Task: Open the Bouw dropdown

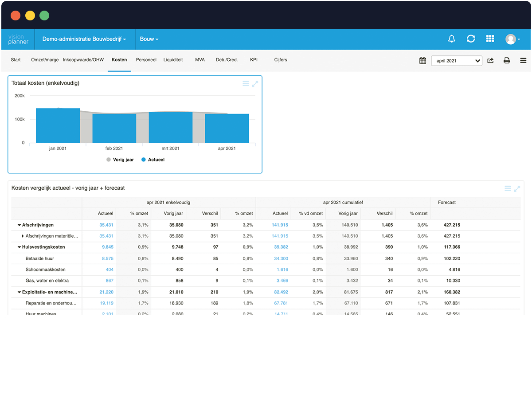Action: [149, 39]
